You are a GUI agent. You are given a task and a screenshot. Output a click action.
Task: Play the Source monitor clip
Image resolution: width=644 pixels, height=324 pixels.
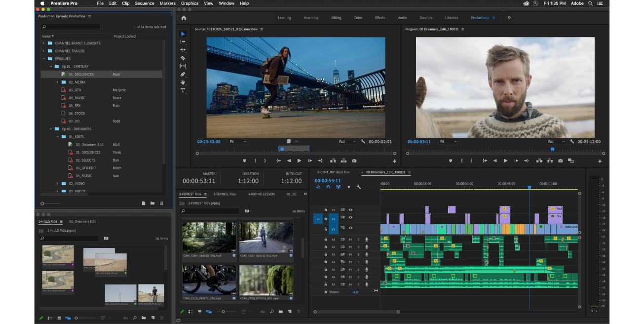coord(299,161)
